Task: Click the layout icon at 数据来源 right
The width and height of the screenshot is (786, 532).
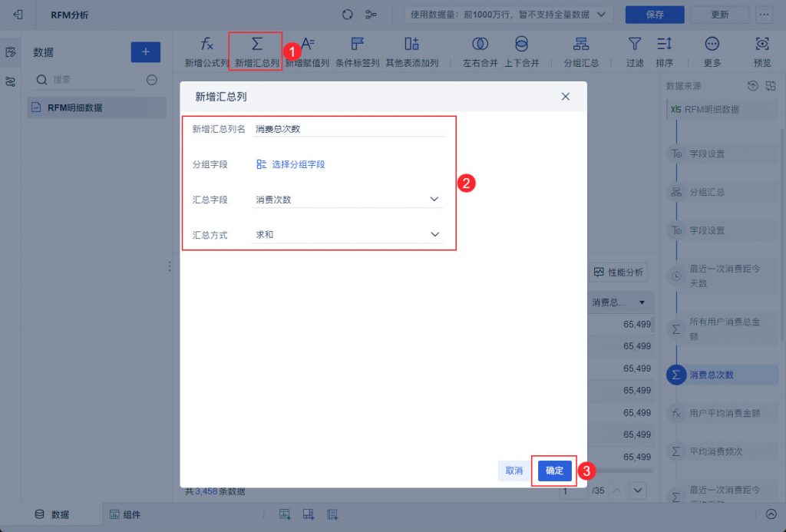Action: click(771, 86)
